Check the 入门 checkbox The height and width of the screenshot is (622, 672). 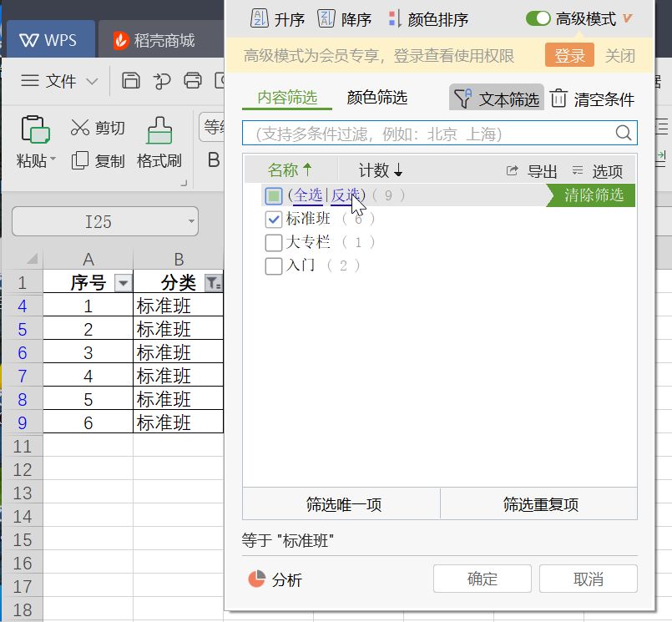(x=274, y=265)
